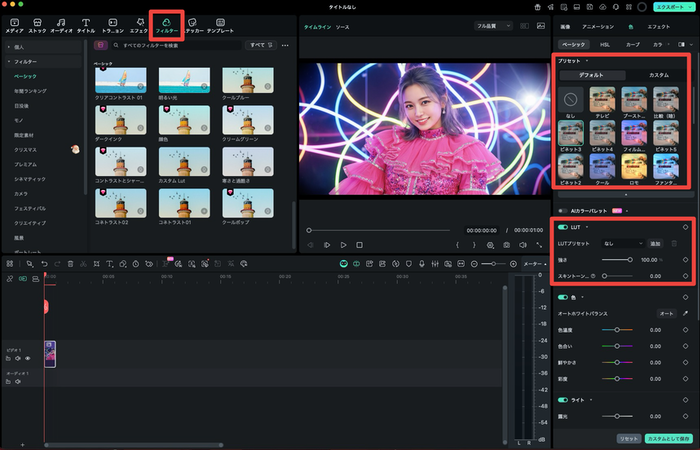Click the undo arrow in timeline toolbar
Viewport: 700px width, 450px height.
(x=44, y=264)
